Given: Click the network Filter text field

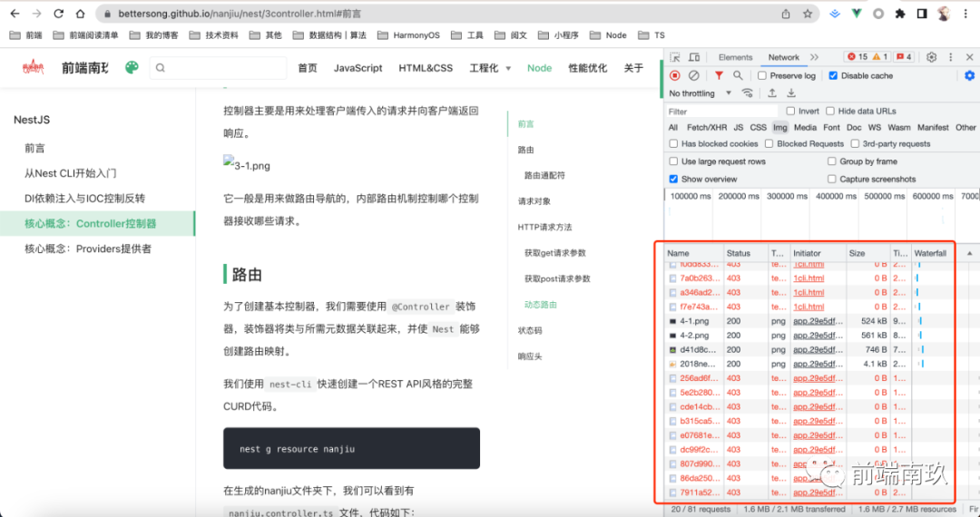Looking at the screenshot, I should 721,112.
